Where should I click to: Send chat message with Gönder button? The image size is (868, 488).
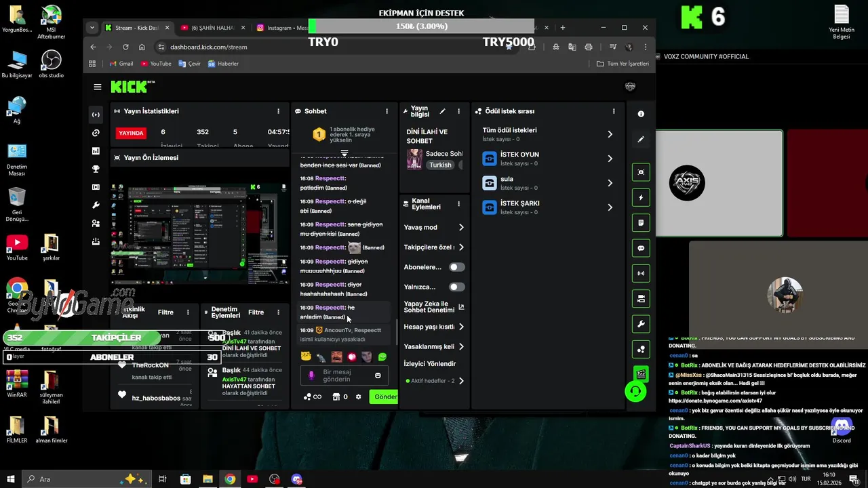pyautogui.click(x=384, y=396)
